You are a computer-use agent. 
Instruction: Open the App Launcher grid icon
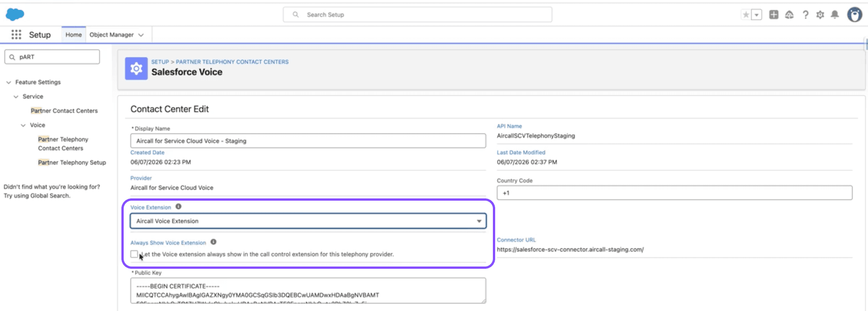point(16,35)
